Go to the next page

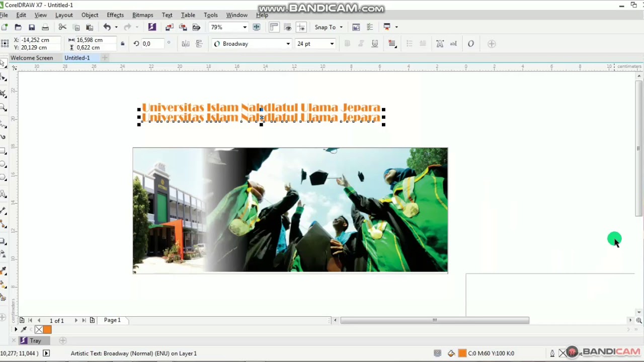pos(76,320)
